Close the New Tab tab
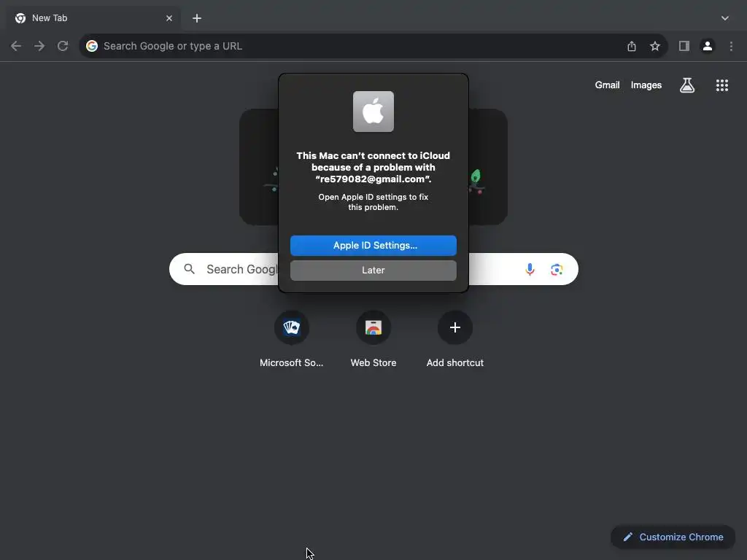 click(x=169, y=18)
